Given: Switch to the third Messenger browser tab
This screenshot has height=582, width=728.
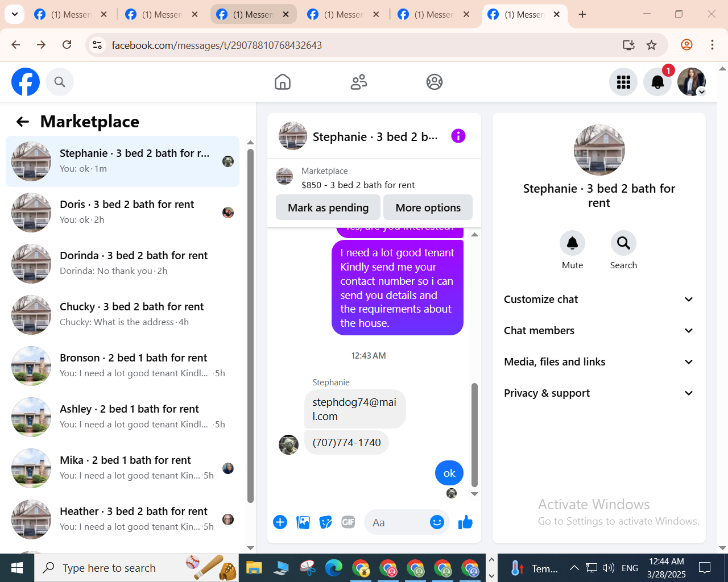Looking at the screenshot, I should point(254,14).
